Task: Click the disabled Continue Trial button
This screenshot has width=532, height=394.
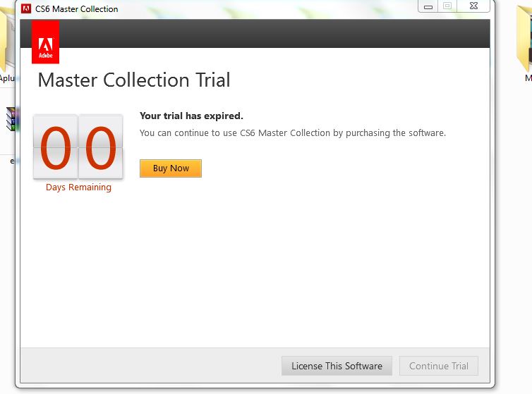Action: pyautogui.click(x=439, y=366)
